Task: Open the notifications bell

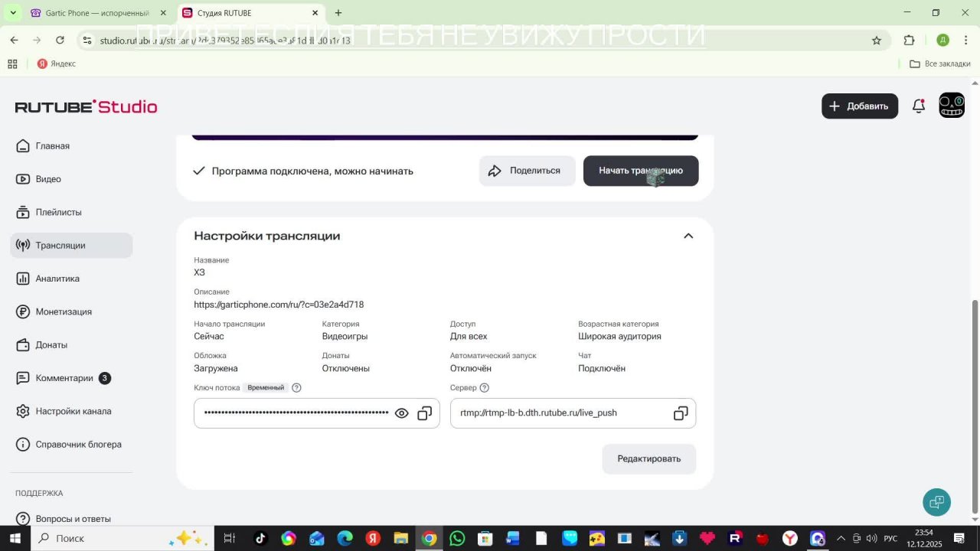Action: pyautogui.click(x=919, y=106)
